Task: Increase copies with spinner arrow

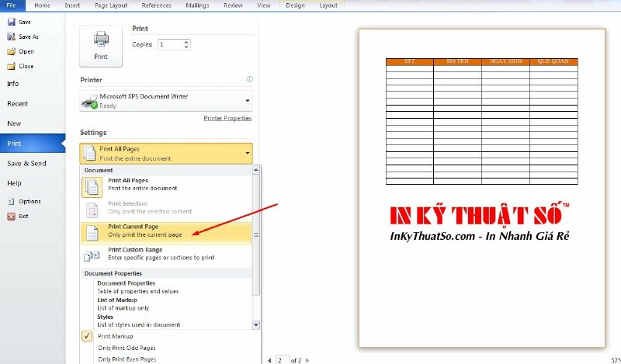Action: click(186, 42)
